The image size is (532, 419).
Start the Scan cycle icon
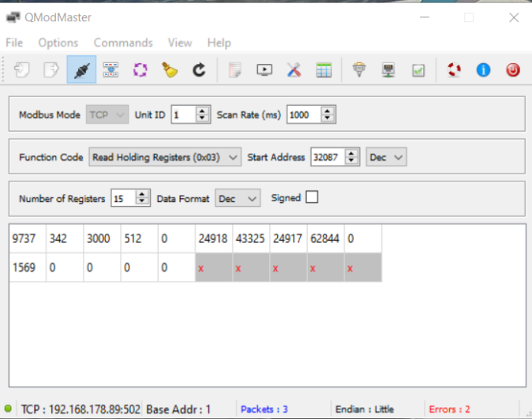[140, 70]
